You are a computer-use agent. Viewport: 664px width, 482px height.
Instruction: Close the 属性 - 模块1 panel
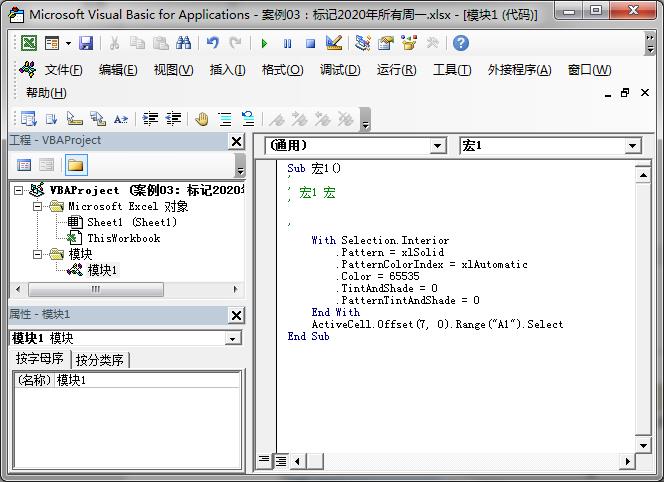pos(237,315)
